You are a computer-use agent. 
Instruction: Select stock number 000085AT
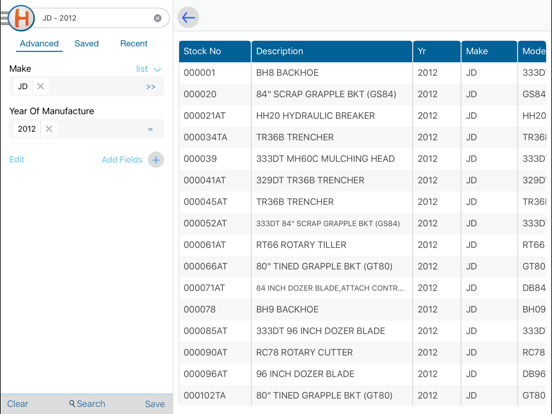[x=205, y=331]
